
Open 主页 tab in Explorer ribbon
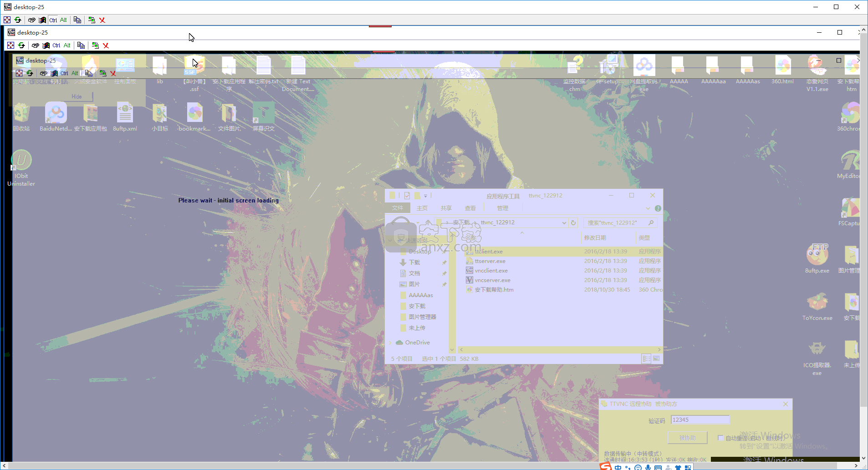click(x=422, y=208)
